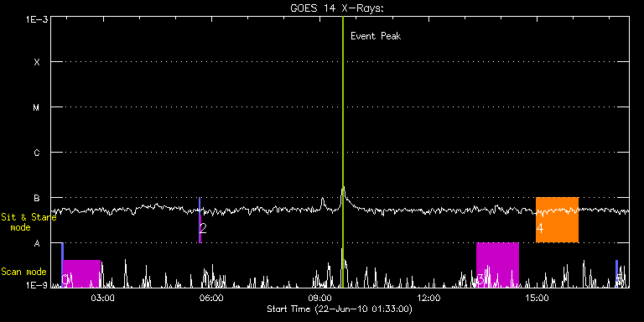
Task: Click the Event Peak text label
Action: pyautogui.click(x=376, y=36)
